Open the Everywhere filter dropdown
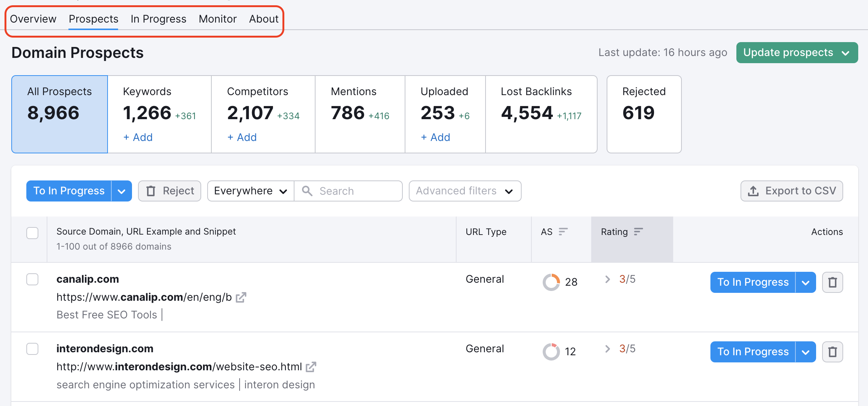Viewport: 868px width, 406px height. [x=250, y=191]
